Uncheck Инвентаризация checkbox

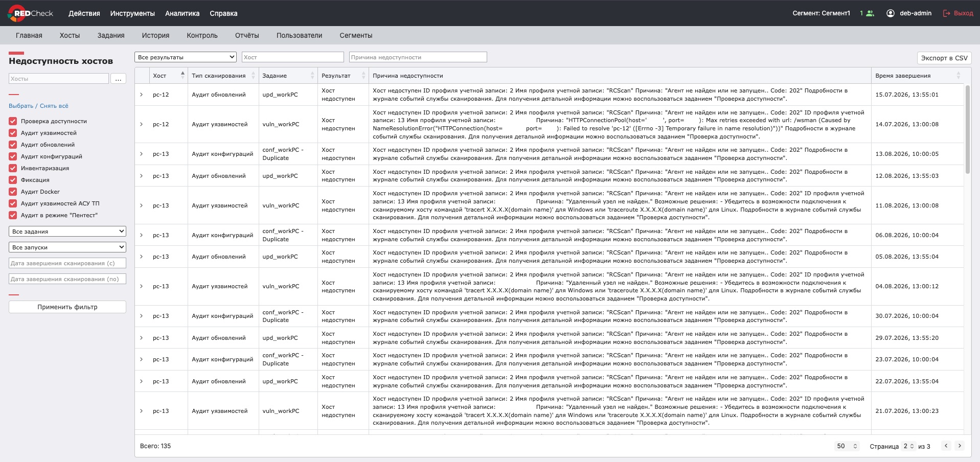(13, 168)
